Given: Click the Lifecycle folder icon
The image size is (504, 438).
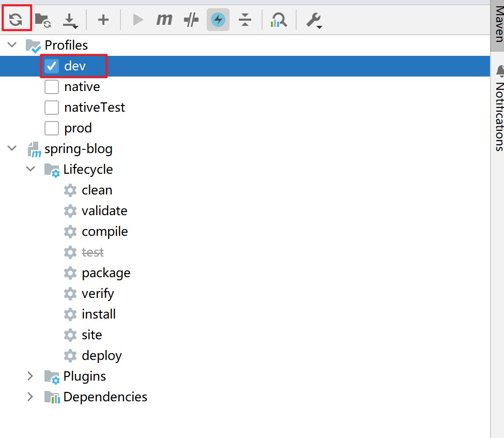Looking at the screenshot, I should click(x=52, y=170).
